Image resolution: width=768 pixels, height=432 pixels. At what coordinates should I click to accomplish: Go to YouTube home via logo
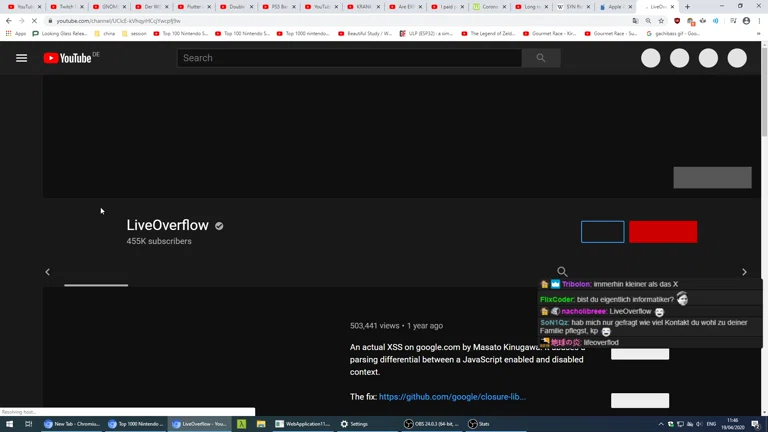pyautogui.click(x=68, y=58)
